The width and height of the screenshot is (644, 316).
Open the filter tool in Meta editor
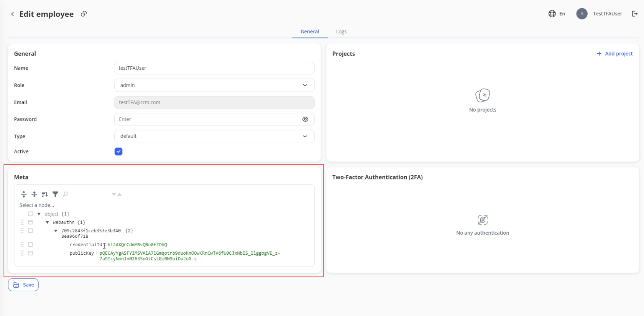(x=55, y=194)
